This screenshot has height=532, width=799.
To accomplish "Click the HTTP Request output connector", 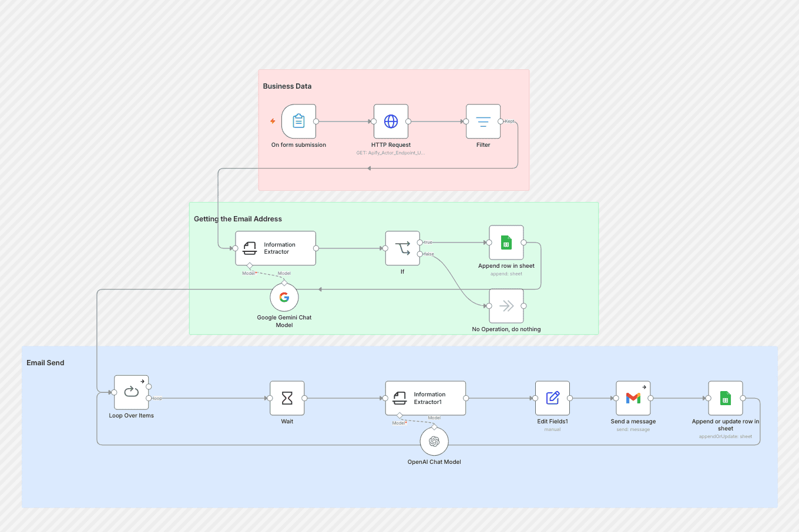I will coord(408,122).
